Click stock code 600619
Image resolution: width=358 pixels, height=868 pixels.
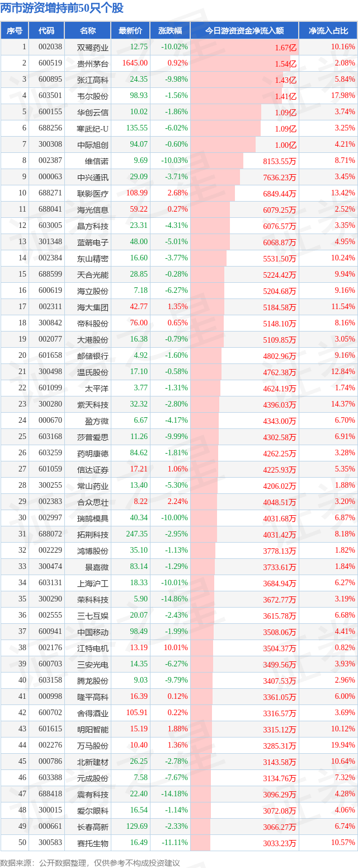51,291
